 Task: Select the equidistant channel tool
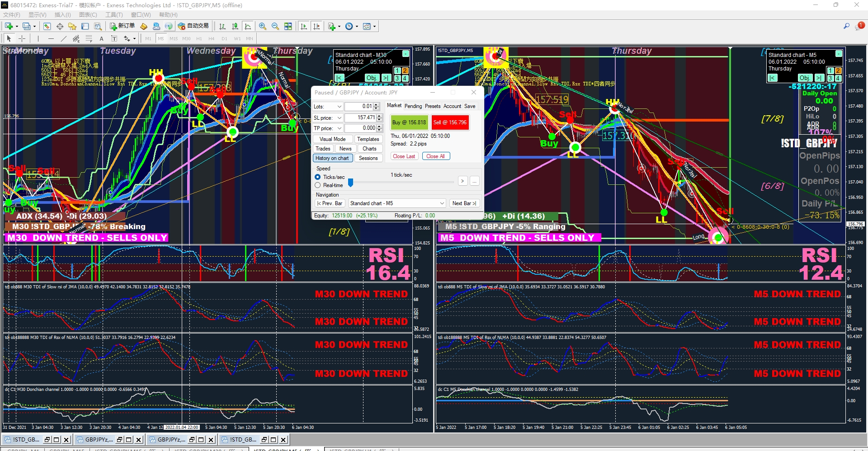click(x=76, y=38)
